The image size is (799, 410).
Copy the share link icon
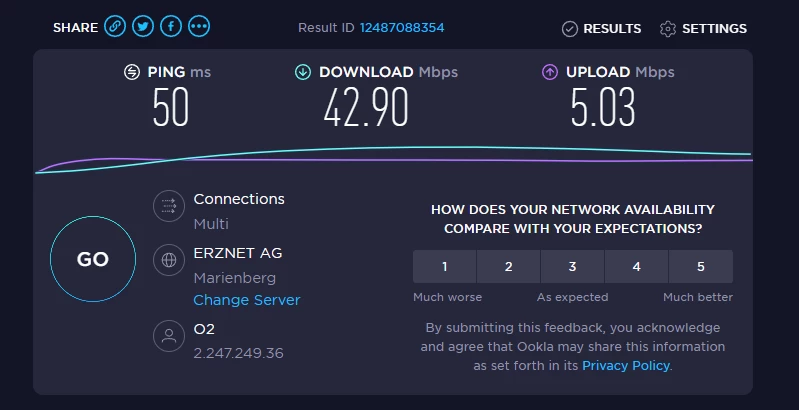pyautogui.click(x=115, y=28)
